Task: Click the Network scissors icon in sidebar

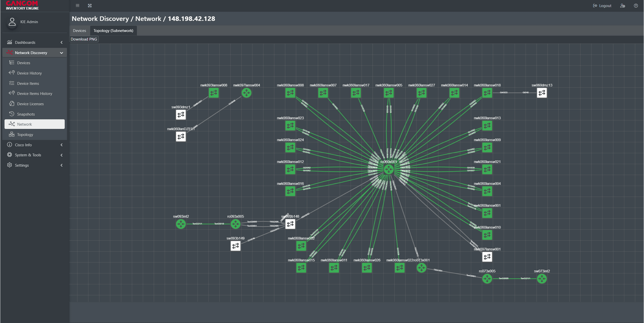Action: [11, 124]
